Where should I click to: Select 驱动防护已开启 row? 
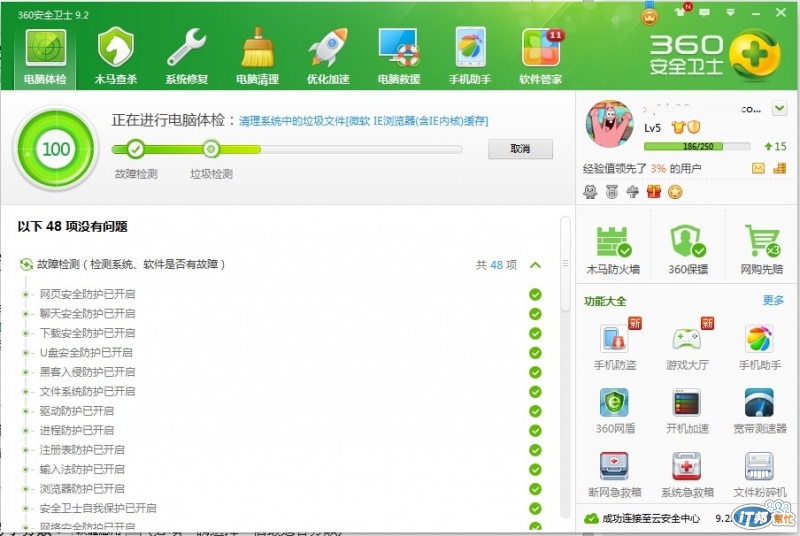(282, 411)
